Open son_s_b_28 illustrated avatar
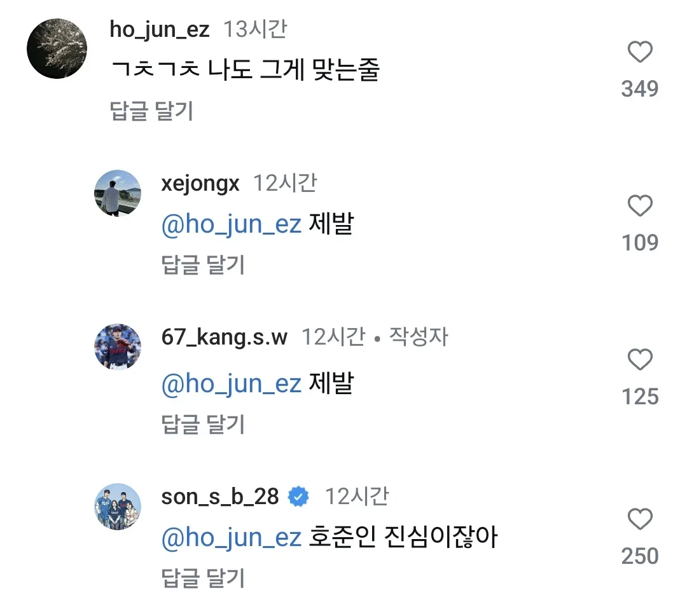This screenshot has height=616, width=687. 118,507
